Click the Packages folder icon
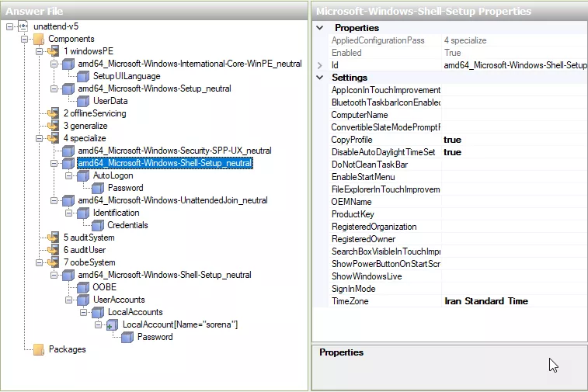Screen dimensions: 588x392 pos(39,349)
